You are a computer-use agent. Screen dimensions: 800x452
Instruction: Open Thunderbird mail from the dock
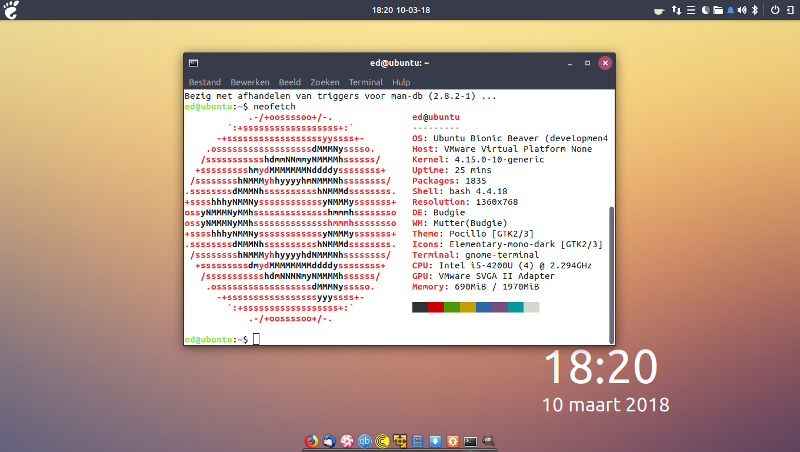(x=329, y=441)
